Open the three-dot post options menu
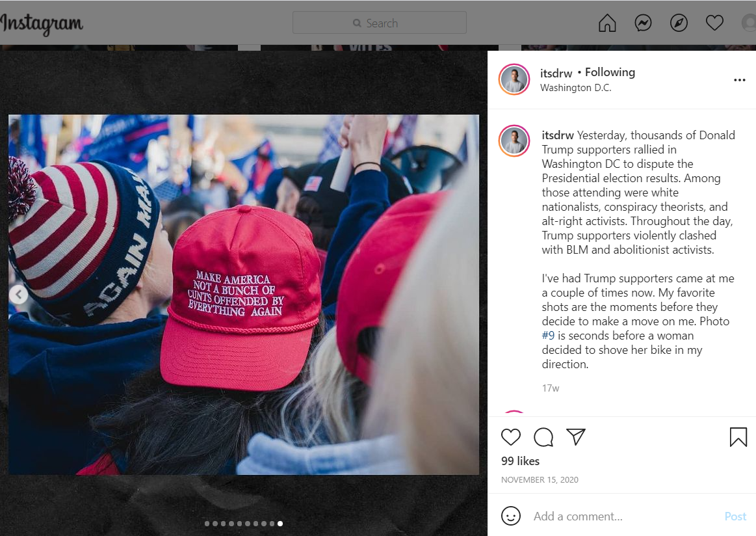This screenshot has width=756, height=536. pos(739,80)
